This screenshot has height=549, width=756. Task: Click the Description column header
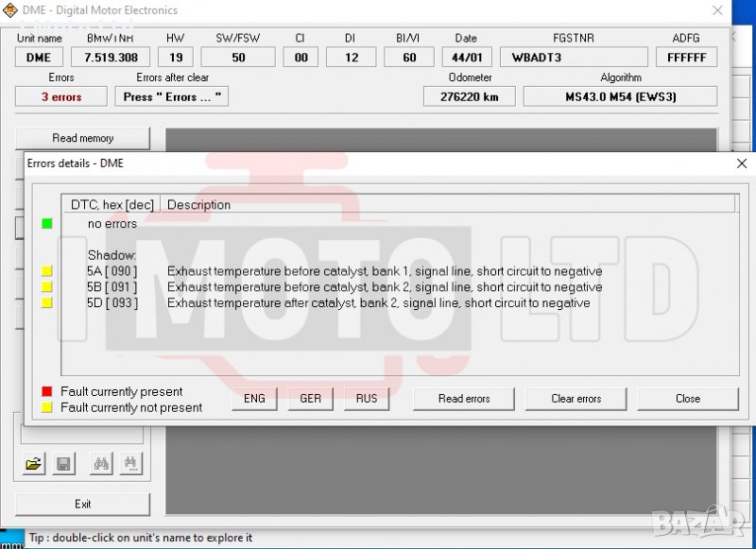pyautogui.click(x=198, y=204)
